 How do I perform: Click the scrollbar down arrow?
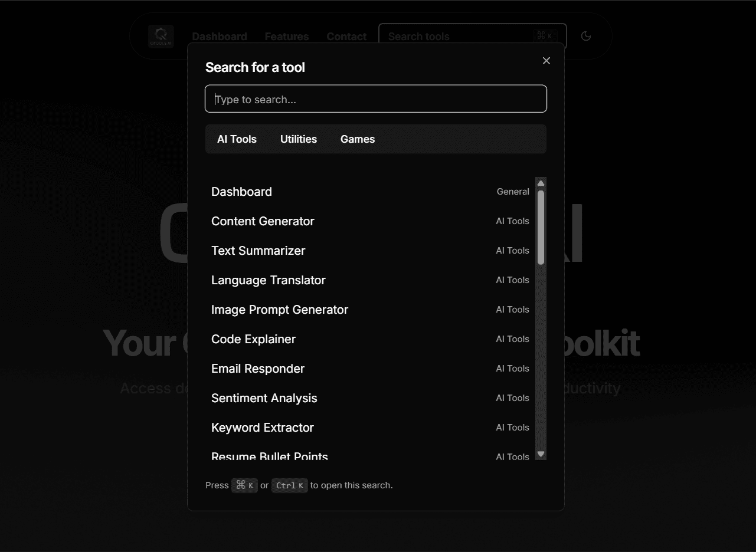[x=541, y=454]
